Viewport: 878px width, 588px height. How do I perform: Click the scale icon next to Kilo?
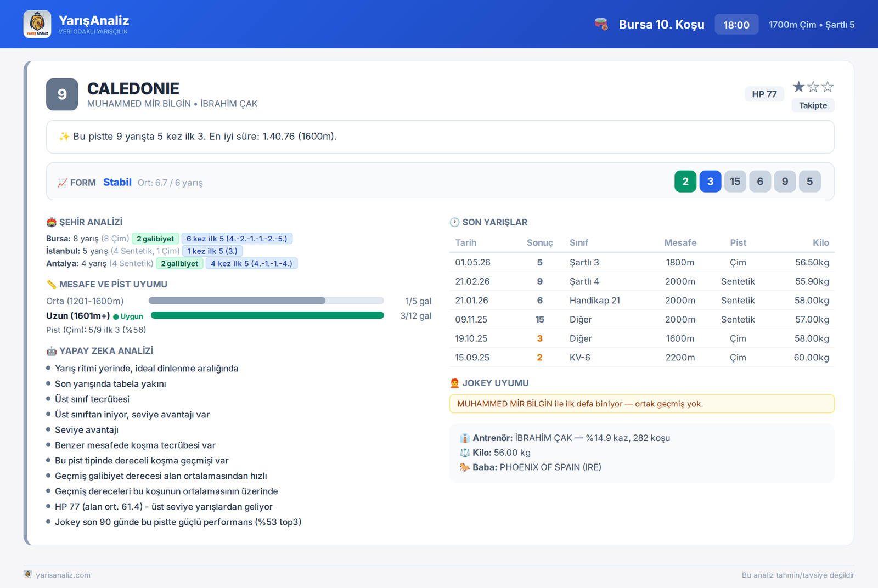[x=465, y=453]
